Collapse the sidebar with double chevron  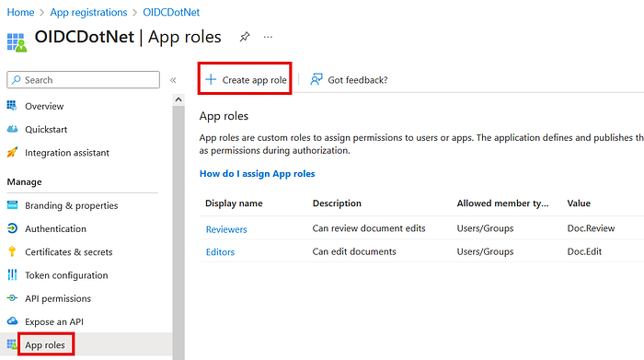point(173,80)
